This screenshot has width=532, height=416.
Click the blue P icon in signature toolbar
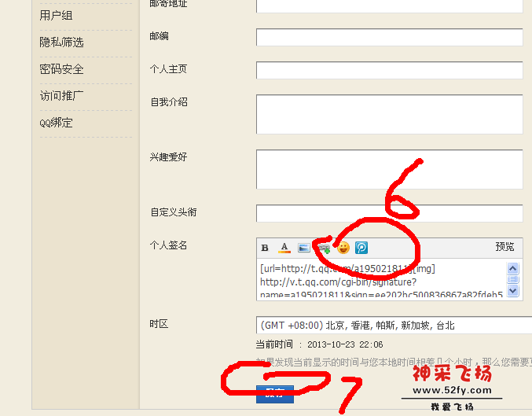[361, 248]
